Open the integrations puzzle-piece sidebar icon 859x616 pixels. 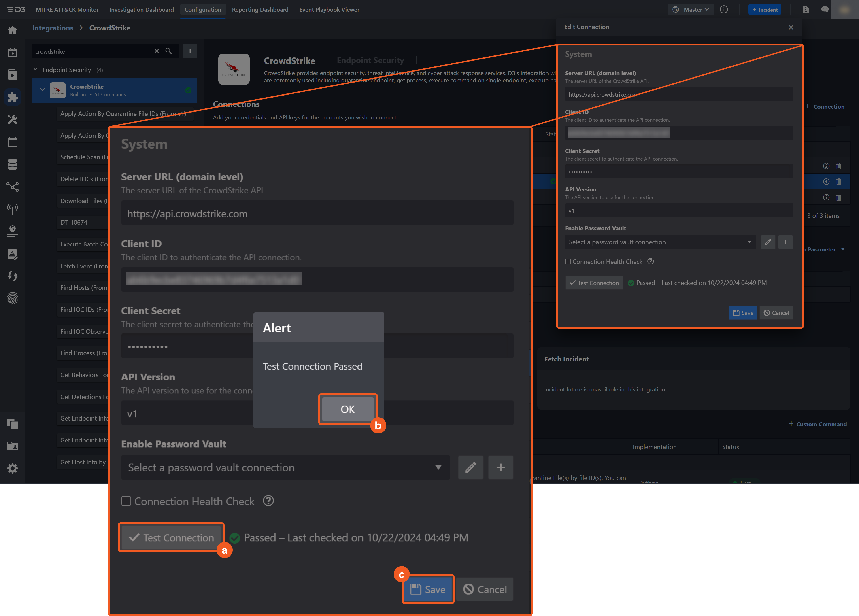pyautogui.click(x=13, y=97)
